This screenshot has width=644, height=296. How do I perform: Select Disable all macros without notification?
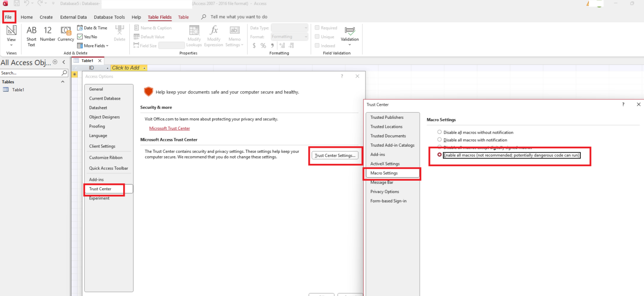[440, 132]
